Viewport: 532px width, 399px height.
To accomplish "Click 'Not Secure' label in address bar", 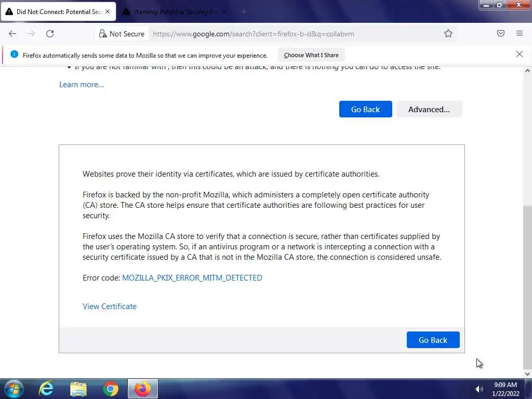I will [x=127, y=34].
